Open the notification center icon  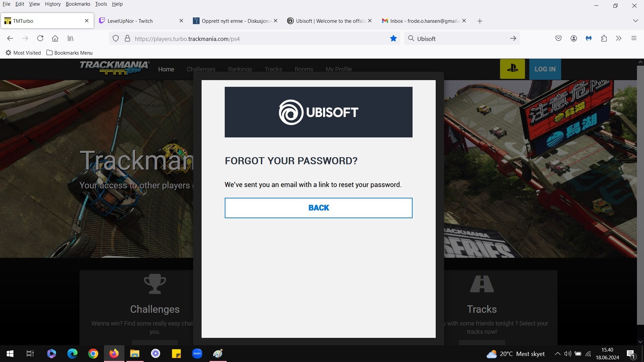(631, 354)
